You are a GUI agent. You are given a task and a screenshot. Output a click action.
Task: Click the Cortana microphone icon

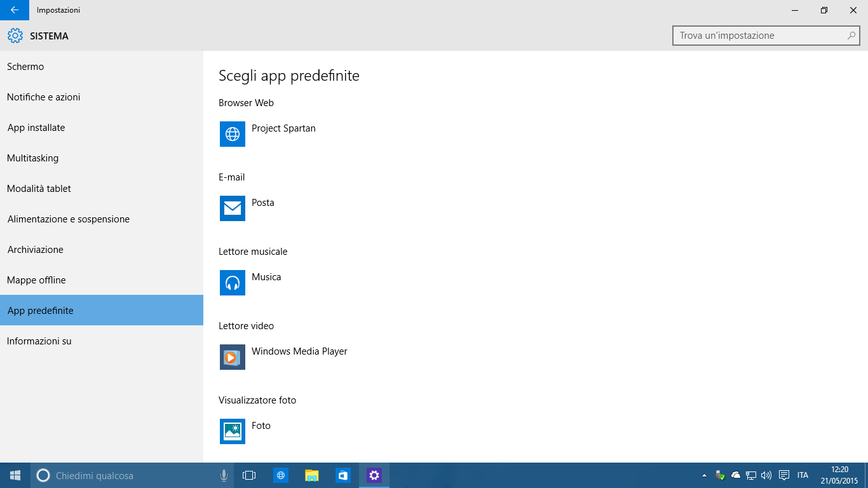[x=224, y=475]
